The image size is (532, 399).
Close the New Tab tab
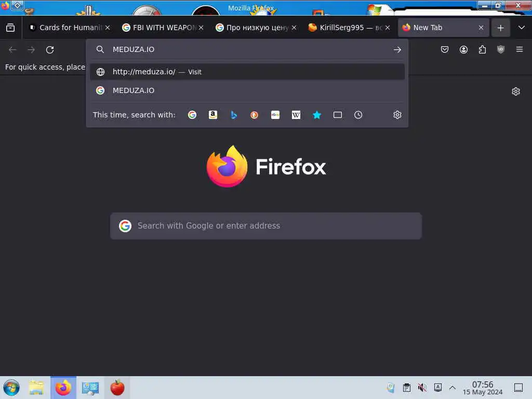coord(481,28)
